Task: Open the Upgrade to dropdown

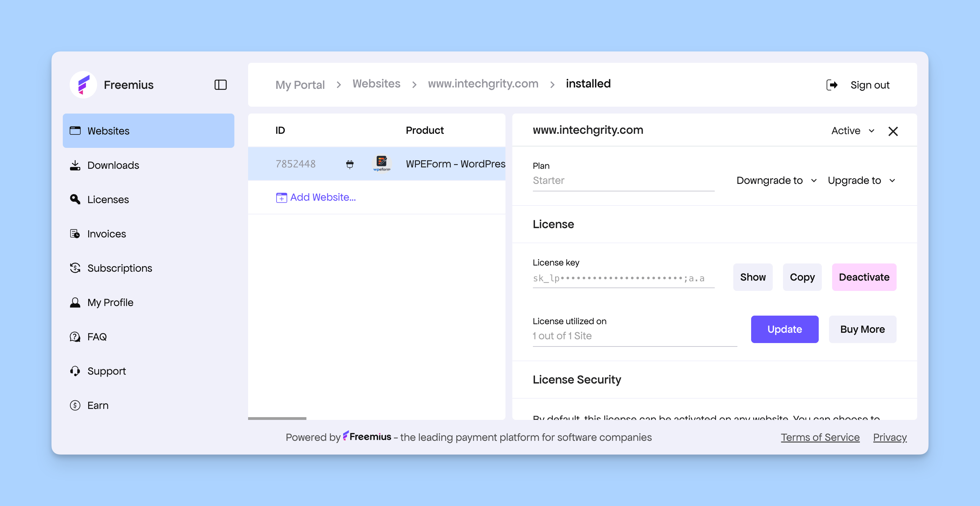Action: click(861, 180)
